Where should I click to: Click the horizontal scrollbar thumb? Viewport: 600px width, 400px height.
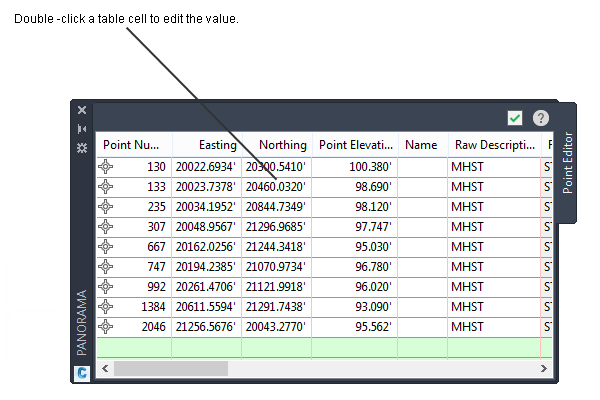point(171,369)
